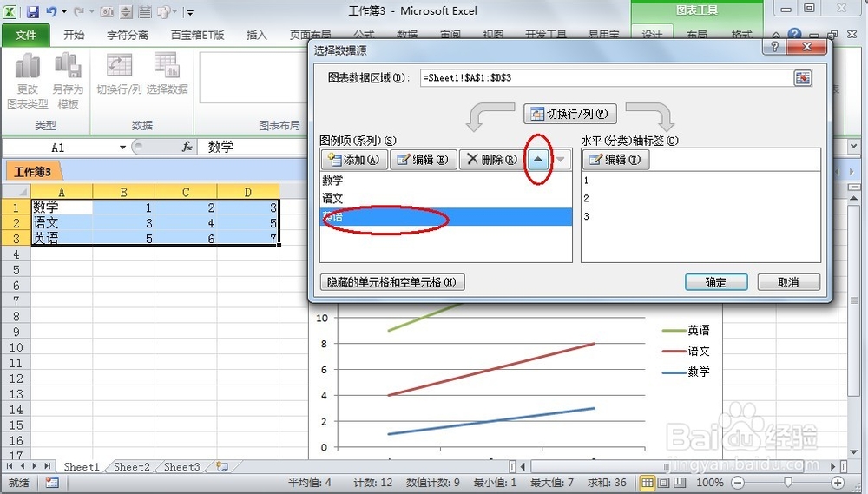
Task: Select column header B
Action: pyautogui.click(x=123, y=192)
